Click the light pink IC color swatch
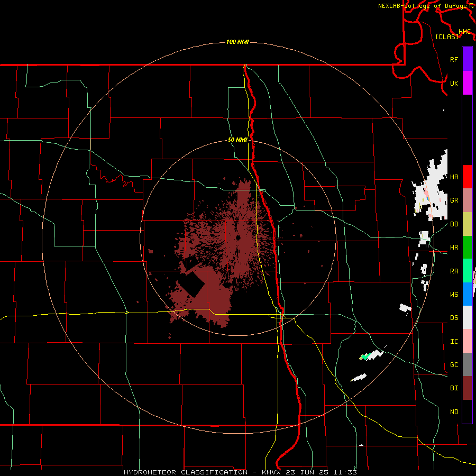 [467, 341]
